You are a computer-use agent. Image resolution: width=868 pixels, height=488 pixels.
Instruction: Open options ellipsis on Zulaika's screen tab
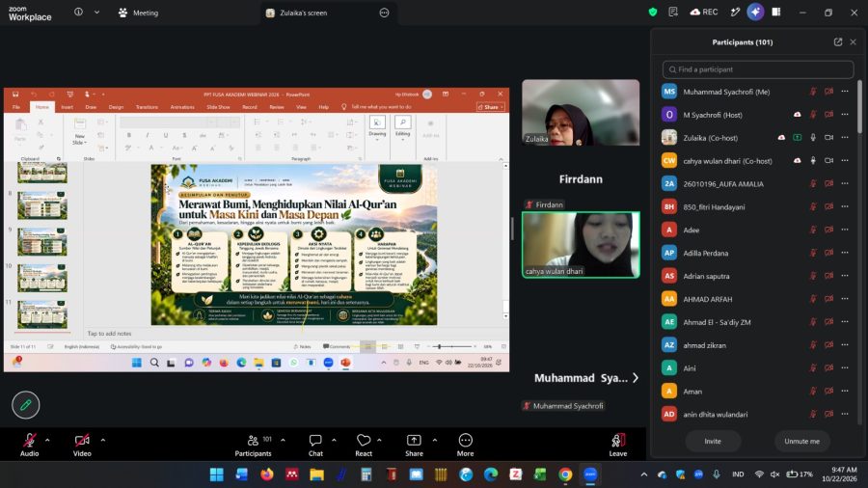point(384,13)
